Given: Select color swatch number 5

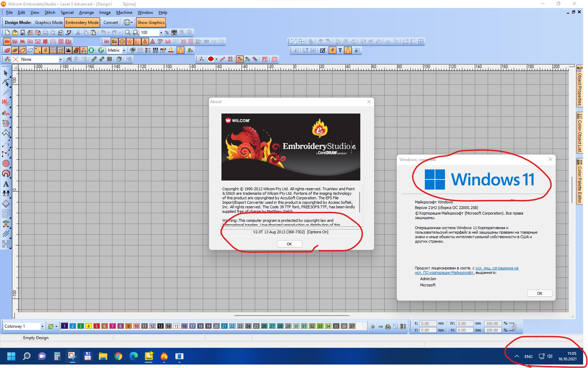Looking at the screenshot, I should click(96, 326).
